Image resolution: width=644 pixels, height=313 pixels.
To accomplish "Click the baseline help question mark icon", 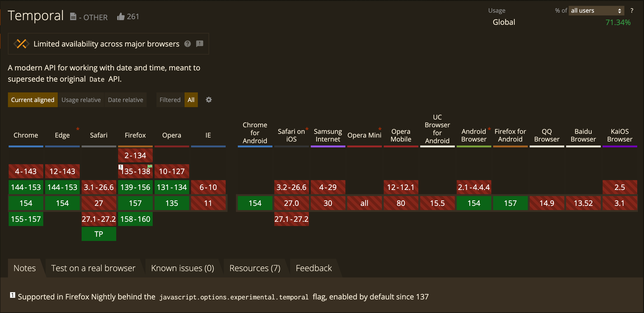I will click(x=188, y=44).
